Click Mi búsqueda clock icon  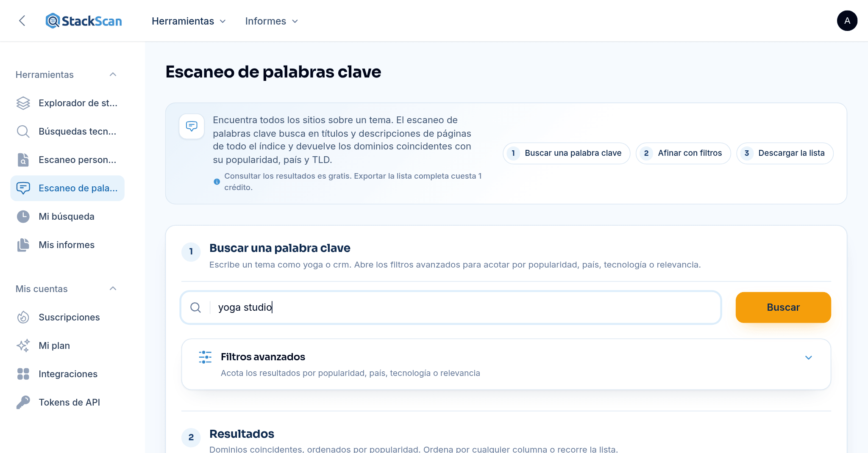point(23,216)
